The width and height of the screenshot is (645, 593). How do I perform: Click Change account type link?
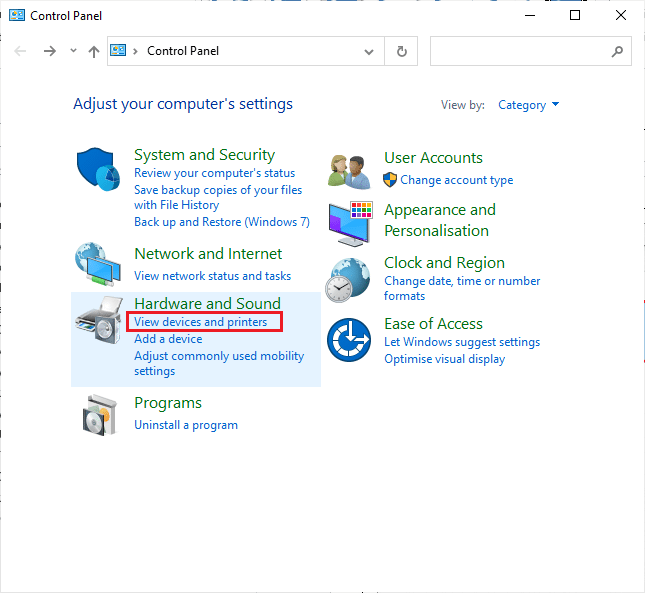click(456, 180)
